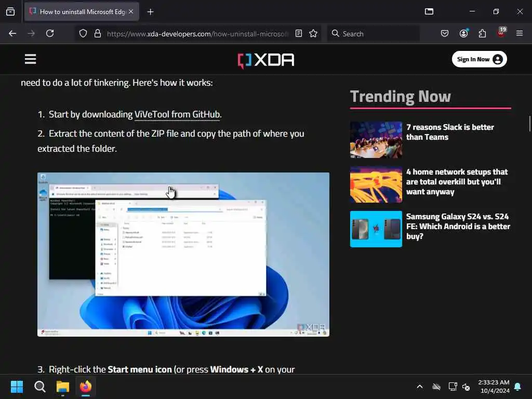Viewport: 532px width, 399px height.
Task: Click the home network cables thumbnail
Action: coord(376,184)
